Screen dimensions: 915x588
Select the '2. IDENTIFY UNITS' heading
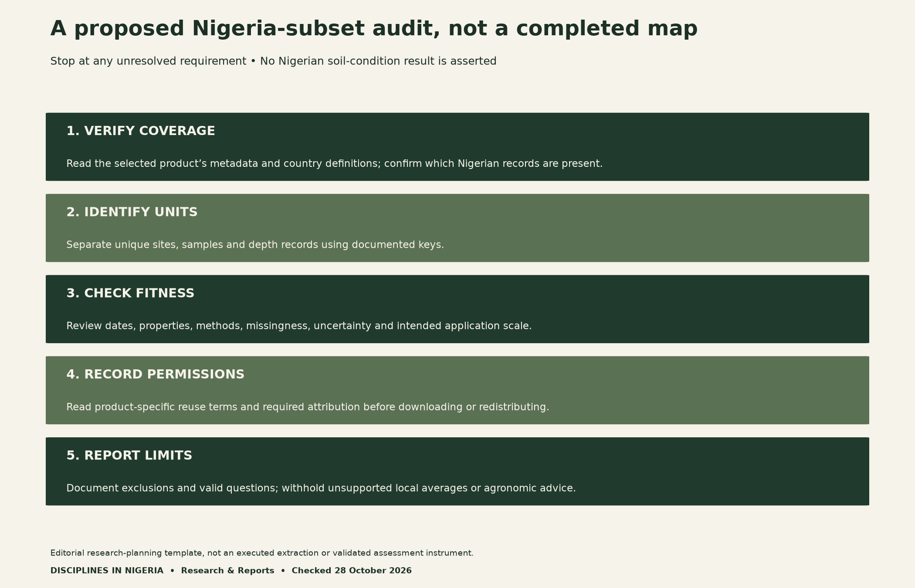pos(132,212)
